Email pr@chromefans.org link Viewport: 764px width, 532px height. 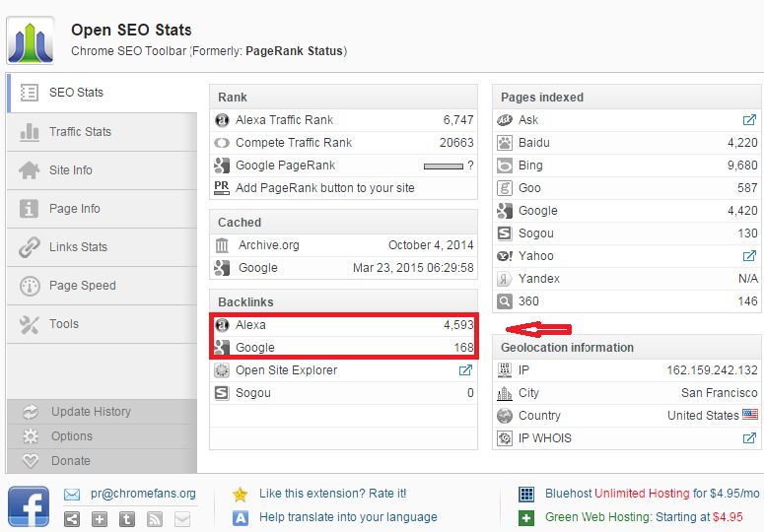[143, 494]
